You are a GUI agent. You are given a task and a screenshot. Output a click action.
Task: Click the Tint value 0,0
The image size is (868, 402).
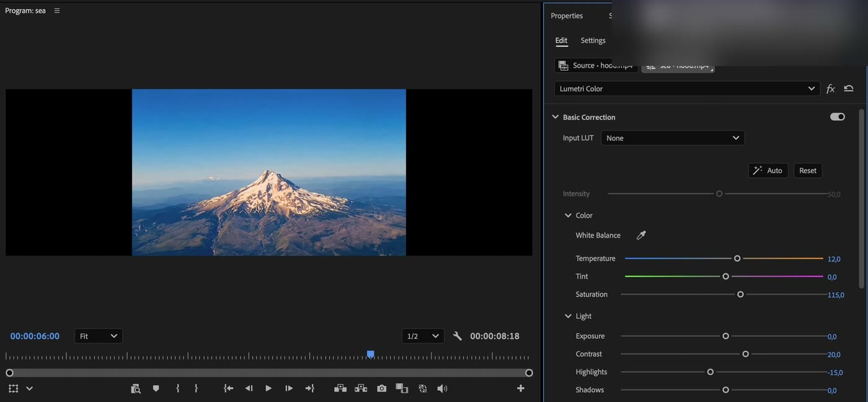click(832, 277)
